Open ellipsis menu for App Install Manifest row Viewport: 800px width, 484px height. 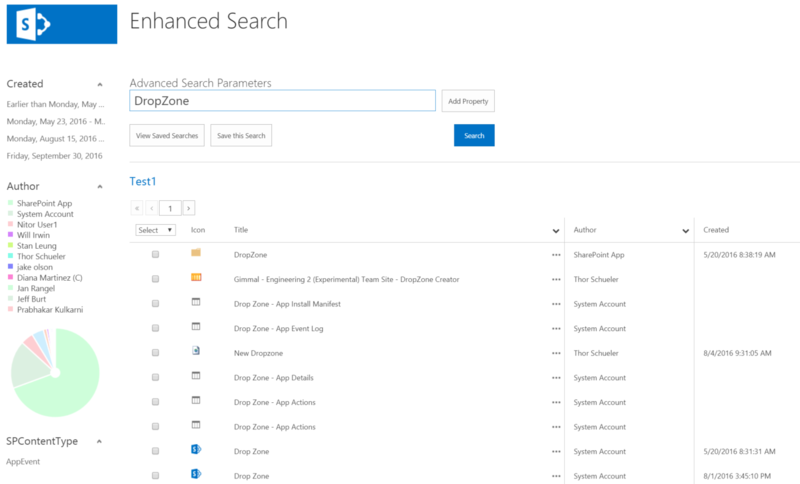click(x=556, y=304)
